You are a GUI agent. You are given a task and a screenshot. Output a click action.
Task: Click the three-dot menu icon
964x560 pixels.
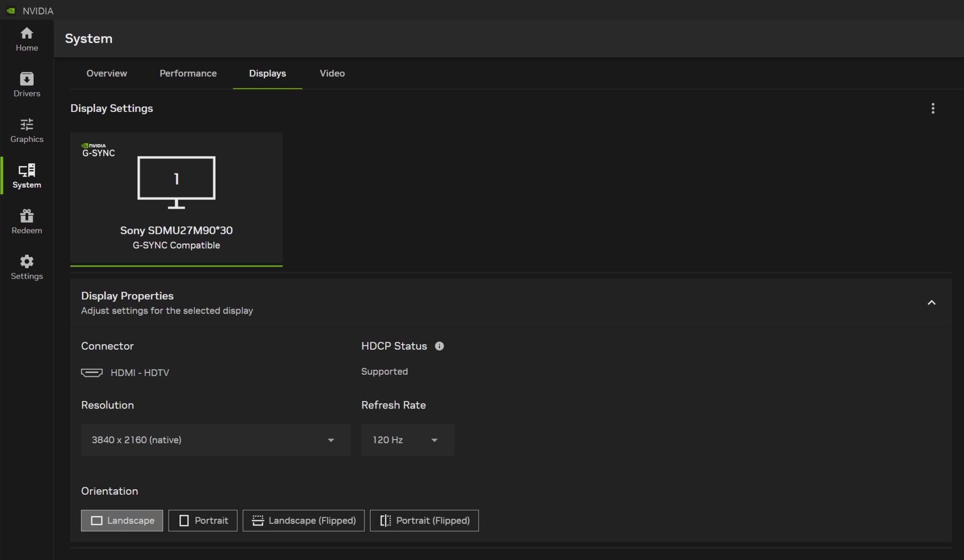pos(933,108)
